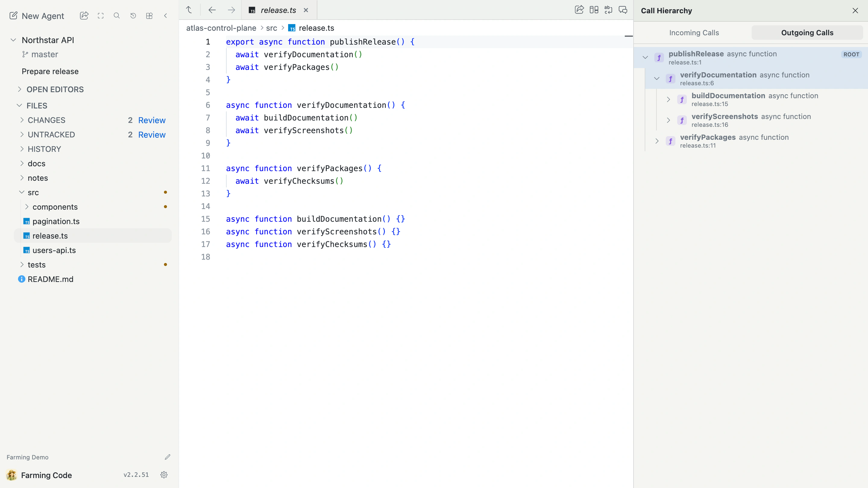This screenshot has width=868, height=488.
Task: Open the search icon in sidebar header
Action: [x=117, y=15]
